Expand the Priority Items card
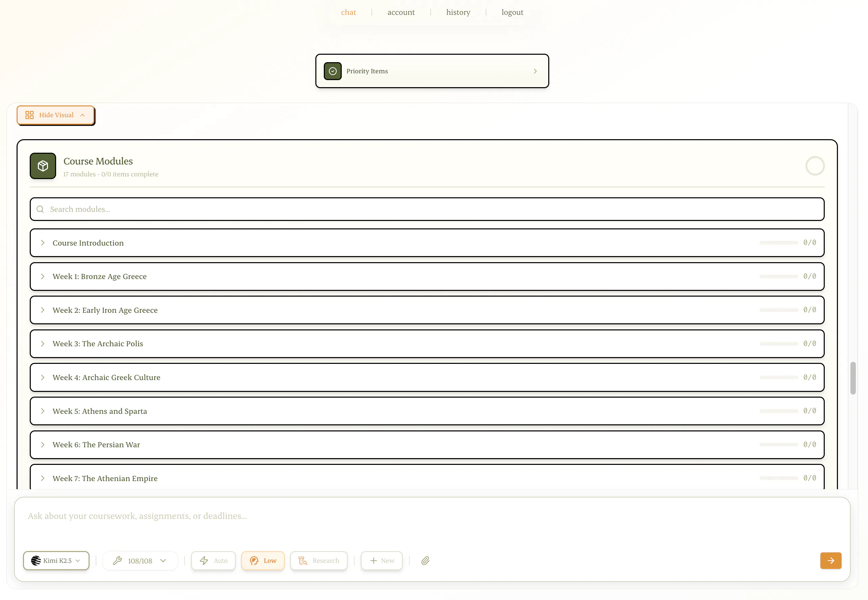Viewport: 868px width, 600px height. coord(432,71)
